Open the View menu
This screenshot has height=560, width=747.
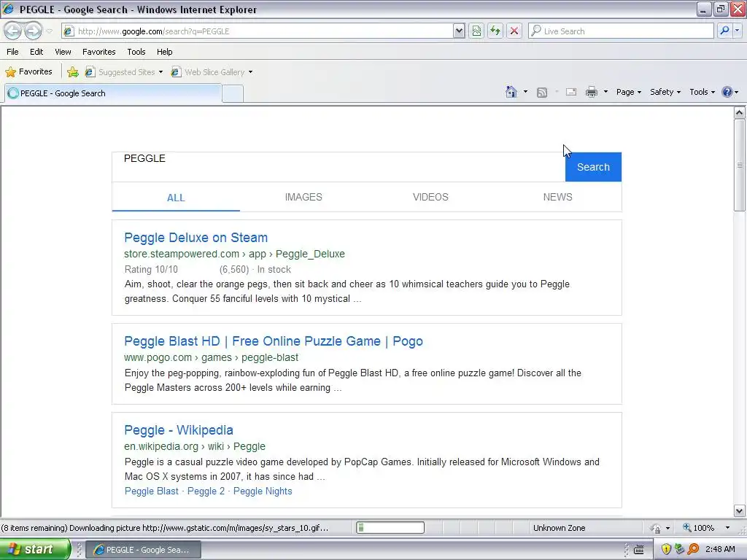tap(63, 52)
